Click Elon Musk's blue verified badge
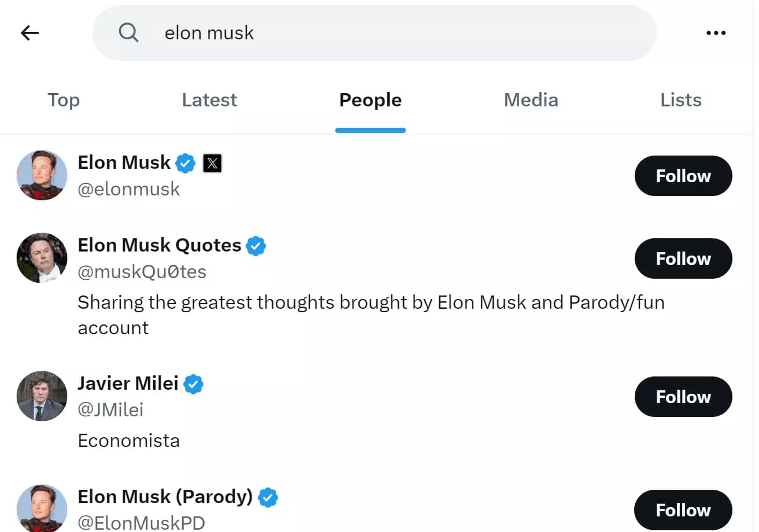The image size is (759, 532). pos(184,162)
